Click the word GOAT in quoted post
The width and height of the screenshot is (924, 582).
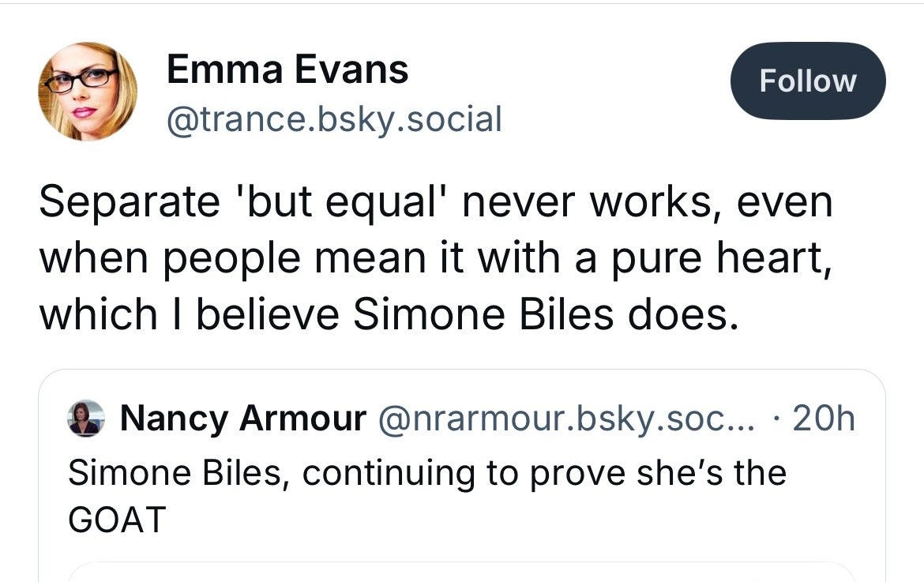click(117, 520)
